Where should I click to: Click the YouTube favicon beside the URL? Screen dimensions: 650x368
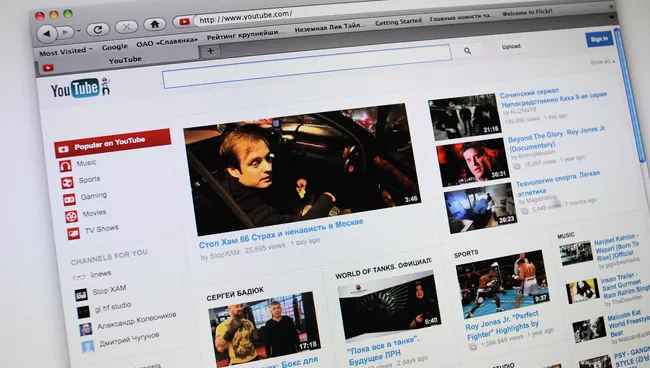[x=184, y=22]
